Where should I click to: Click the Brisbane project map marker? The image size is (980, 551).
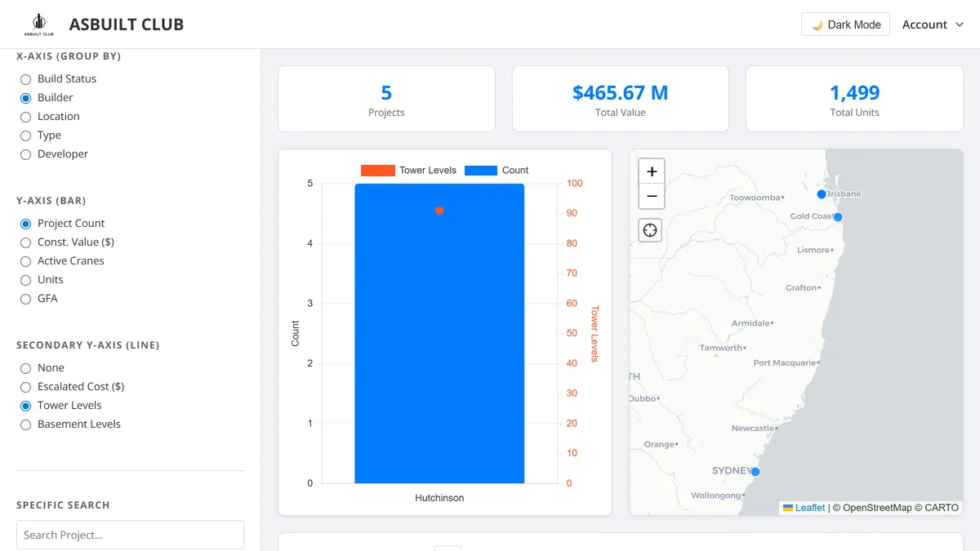[x=822, y=194]
